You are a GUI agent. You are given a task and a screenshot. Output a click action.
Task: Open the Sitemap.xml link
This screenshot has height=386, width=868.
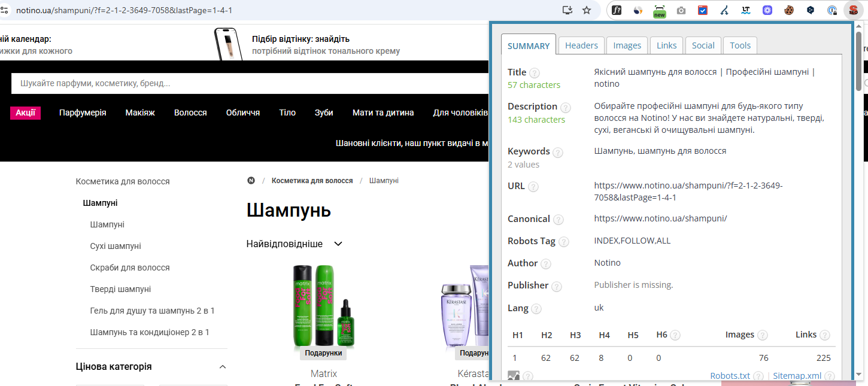point(797,376)
